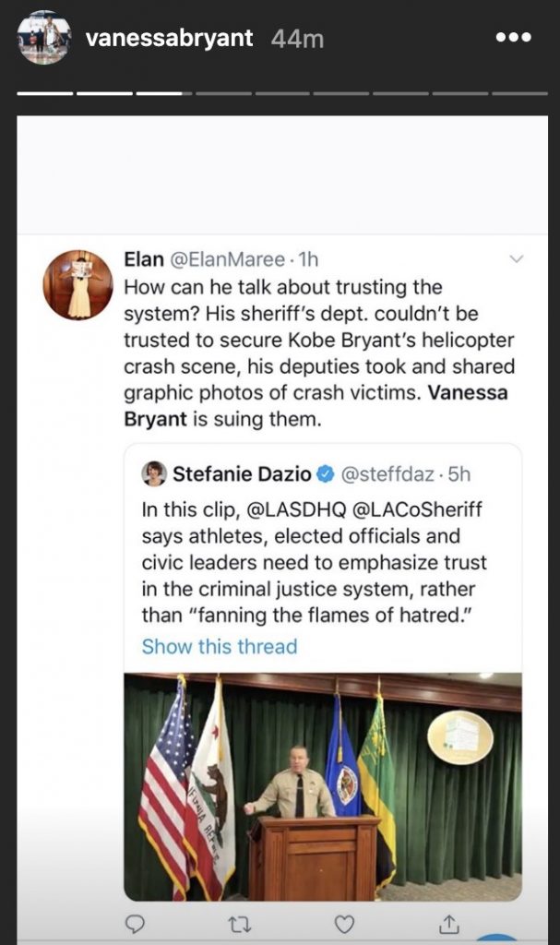The image size is (560, 945).
Task: Tap the reply speech bubble icon
Action: [137, 924]
